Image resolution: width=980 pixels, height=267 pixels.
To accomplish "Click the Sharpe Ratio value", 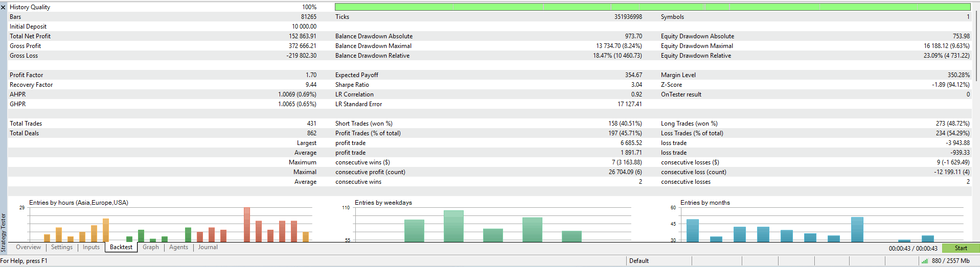I will (x=636, y=85).
